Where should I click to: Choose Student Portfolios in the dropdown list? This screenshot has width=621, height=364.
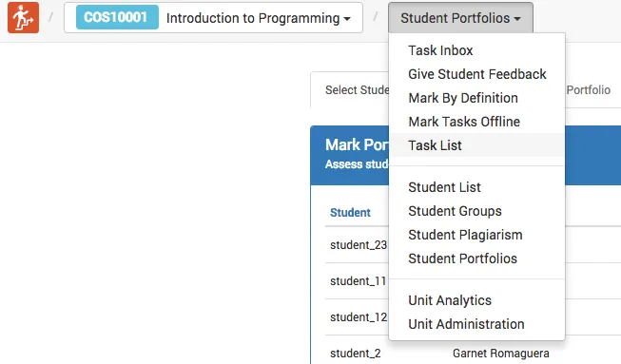pyautogui.click(x=476, y=259)
